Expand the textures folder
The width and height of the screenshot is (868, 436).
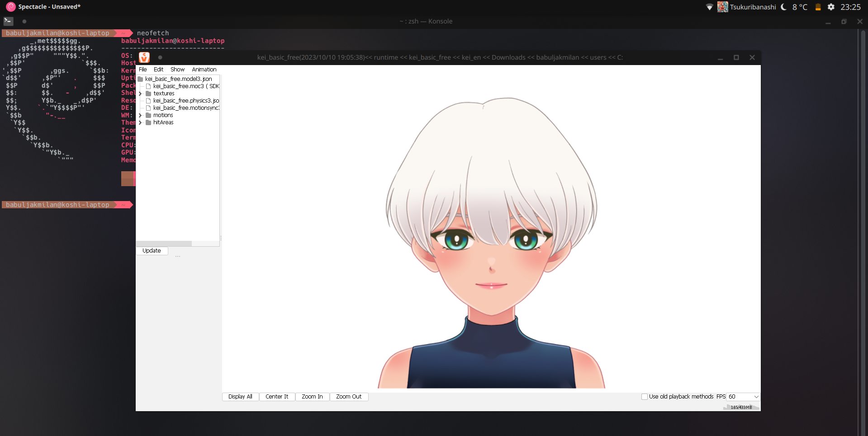click(x=141, y=93)
